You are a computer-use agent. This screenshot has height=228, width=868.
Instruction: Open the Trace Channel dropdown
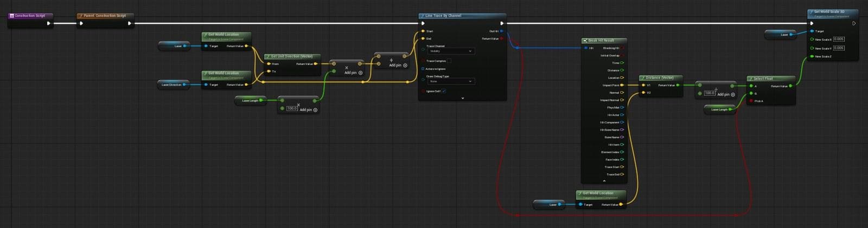point(451,51)
